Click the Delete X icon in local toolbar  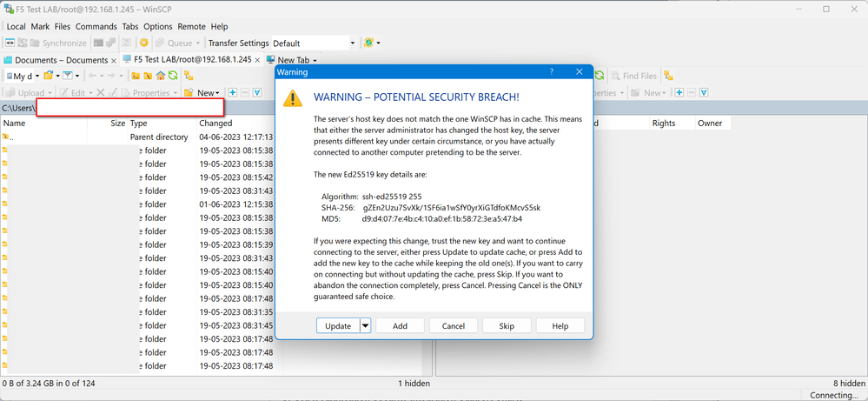[100, 92]
